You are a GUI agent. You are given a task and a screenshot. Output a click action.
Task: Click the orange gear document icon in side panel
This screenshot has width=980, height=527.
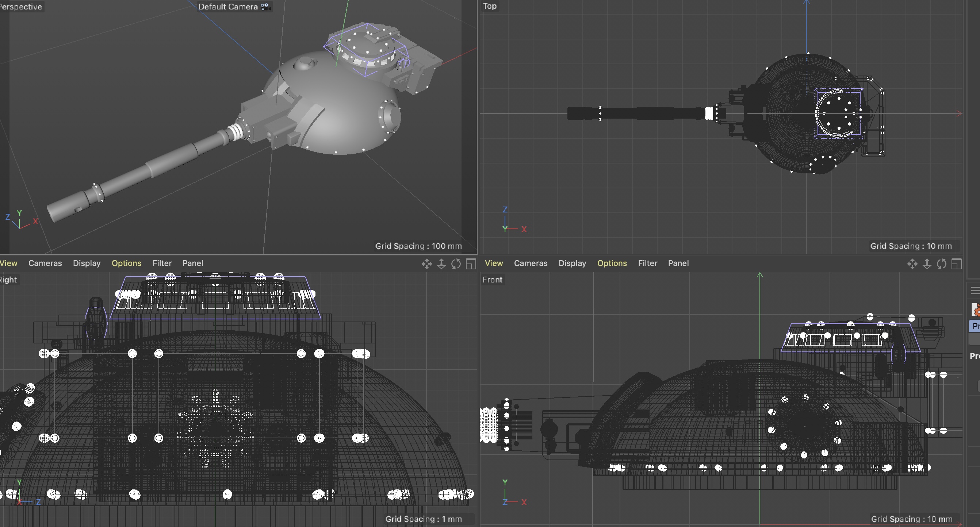(976, 309)
